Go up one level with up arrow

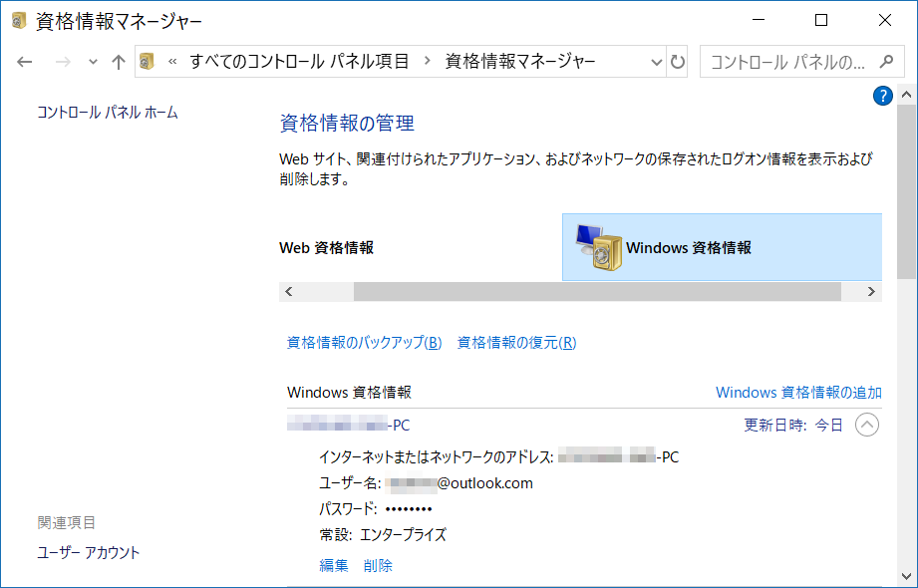[x=119, y=62]
